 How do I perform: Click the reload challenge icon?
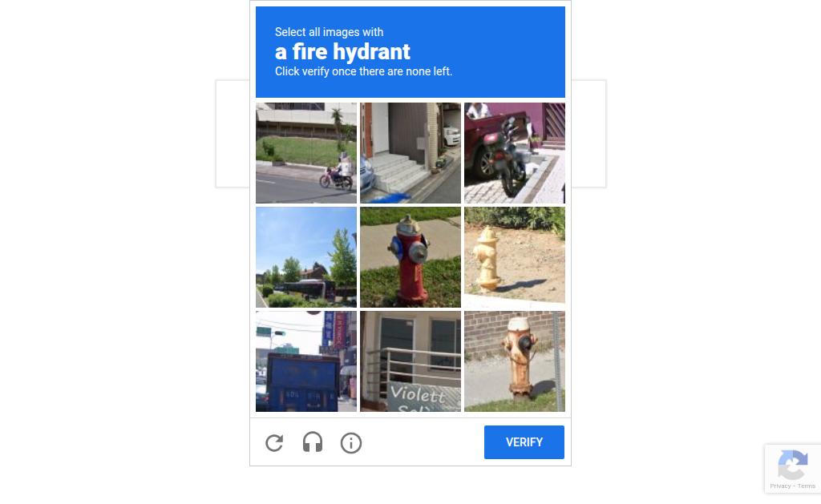(274, 443)
